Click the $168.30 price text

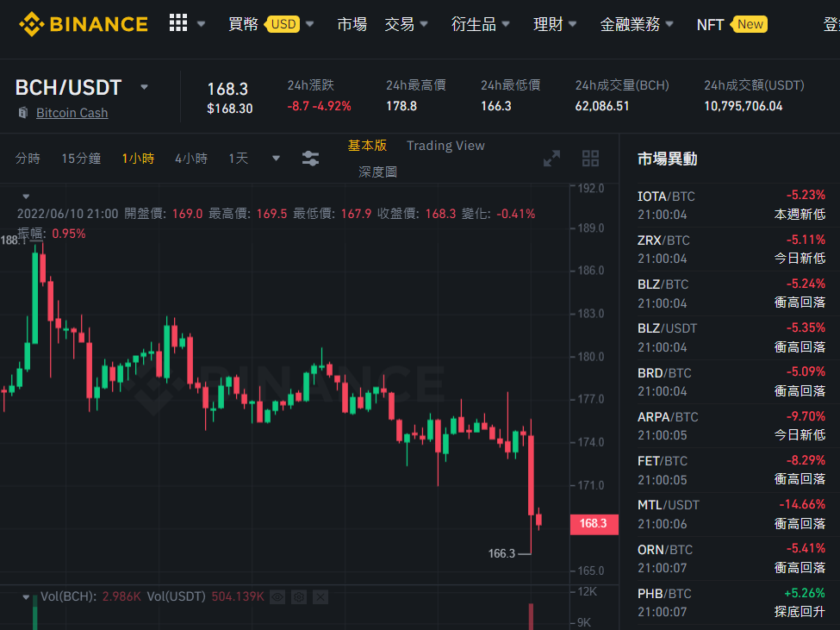pos(230,109)
